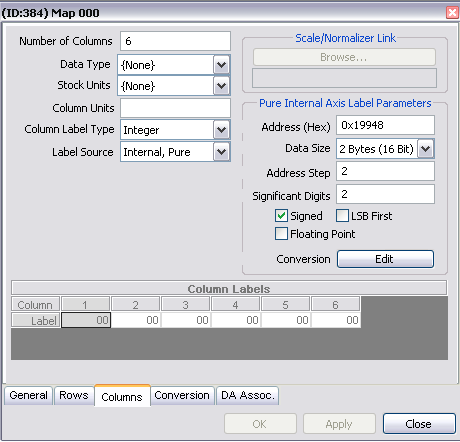Open the Column Label Type dropdown

[x=221, y=130]
